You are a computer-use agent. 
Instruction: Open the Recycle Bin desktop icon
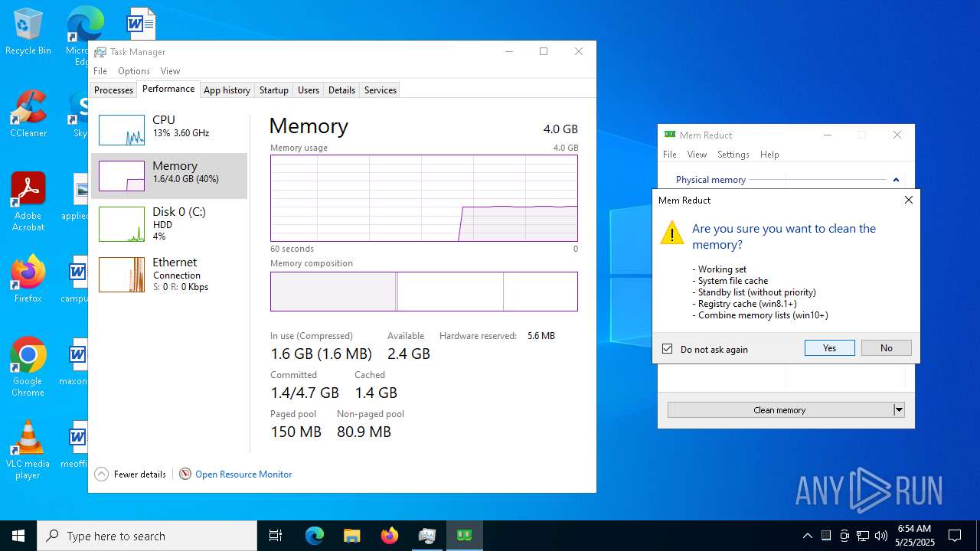pos(28,32)
